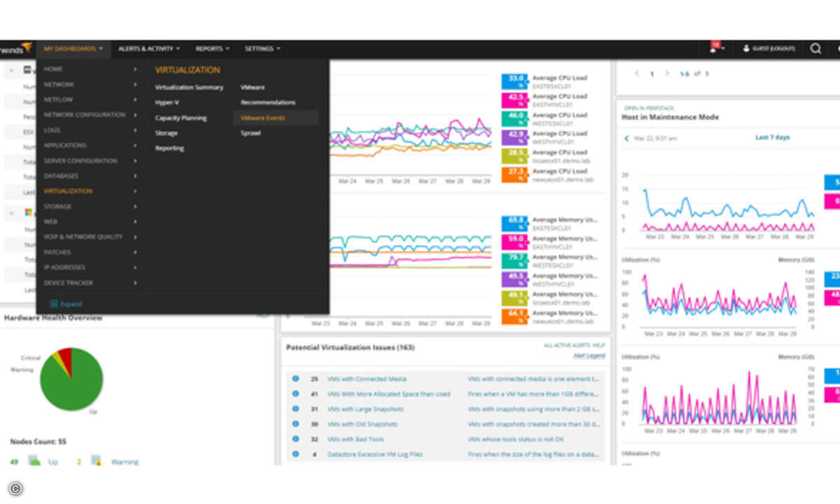Select the uppercase STORAGE category in left menu column

click(57, 206)
